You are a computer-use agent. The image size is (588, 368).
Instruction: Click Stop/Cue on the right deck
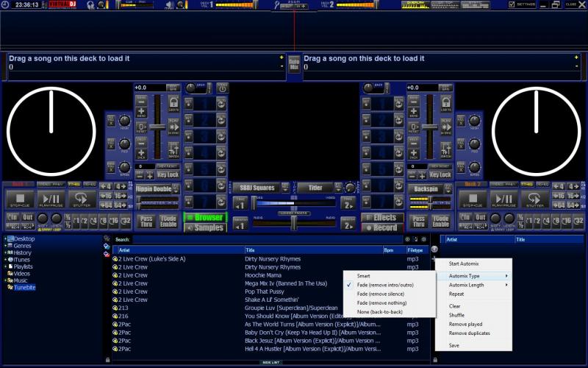click(473, 199)
